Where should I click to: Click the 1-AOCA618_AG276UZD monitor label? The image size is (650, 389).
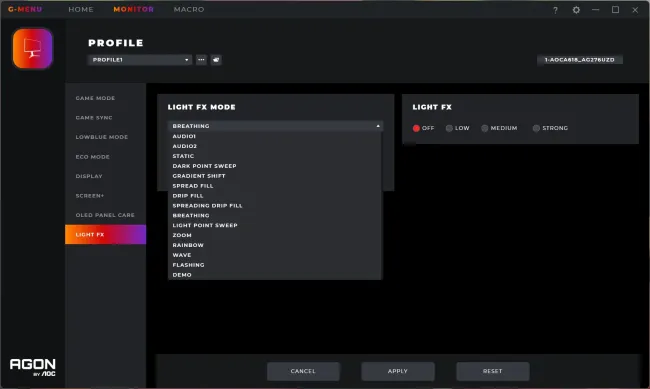[x=580, y=60]
